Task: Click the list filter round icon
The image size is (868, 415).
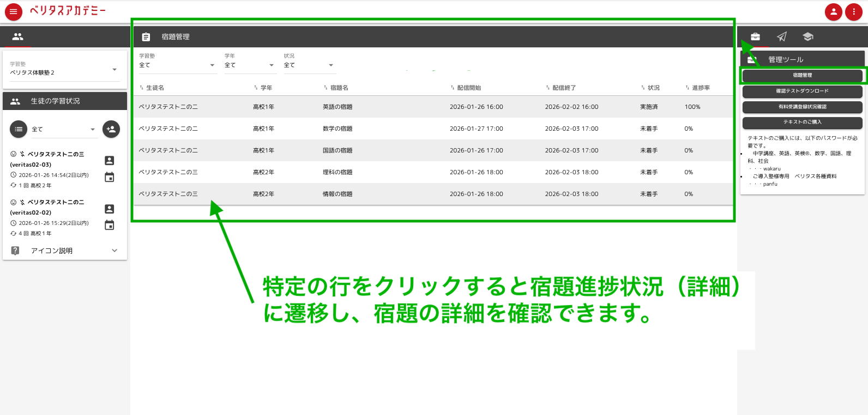Action: click(19, 129)
